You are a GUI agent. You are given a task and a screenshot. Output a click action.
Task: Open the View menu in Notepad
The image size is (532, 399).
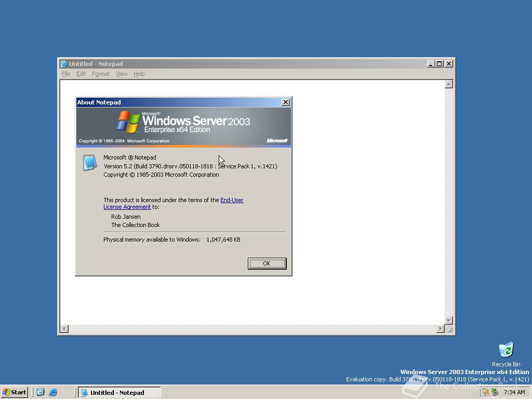tap(122, 74)
